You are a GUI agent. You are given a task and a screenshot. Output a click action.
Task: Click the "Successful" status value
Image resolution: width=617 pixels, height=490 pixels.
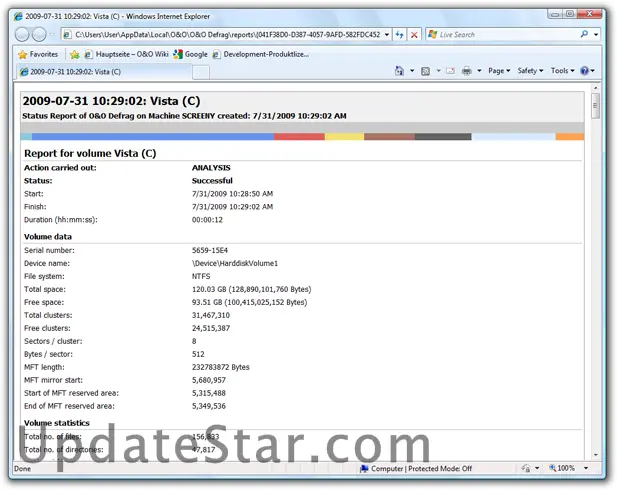pos(212,181)
